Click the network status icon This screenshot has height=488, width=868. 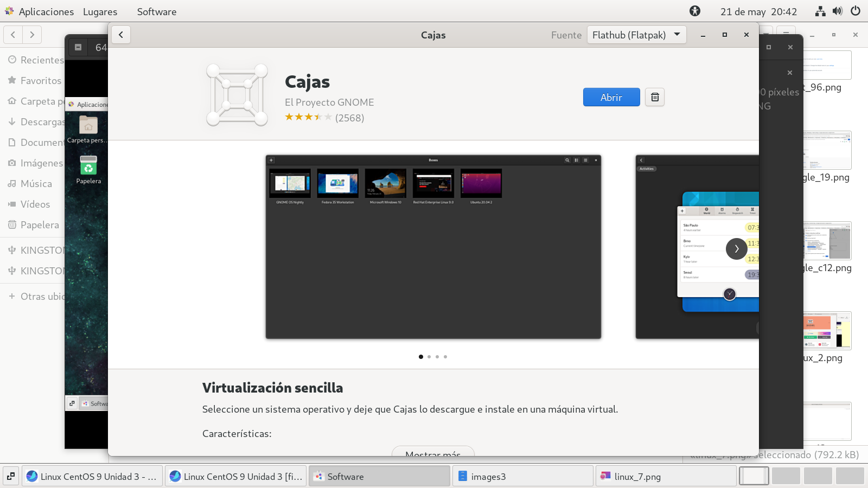(820, 11)
